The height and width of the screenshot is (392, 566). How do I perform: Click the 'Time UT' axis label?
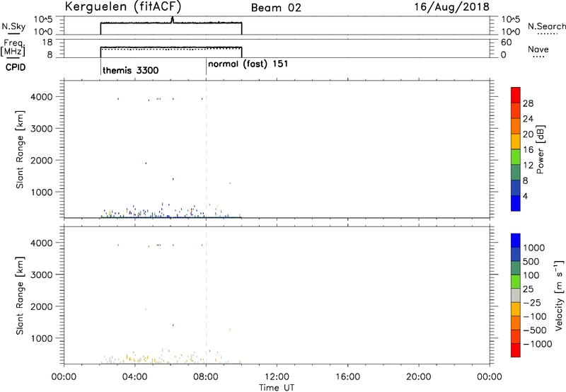pos(277,388)
